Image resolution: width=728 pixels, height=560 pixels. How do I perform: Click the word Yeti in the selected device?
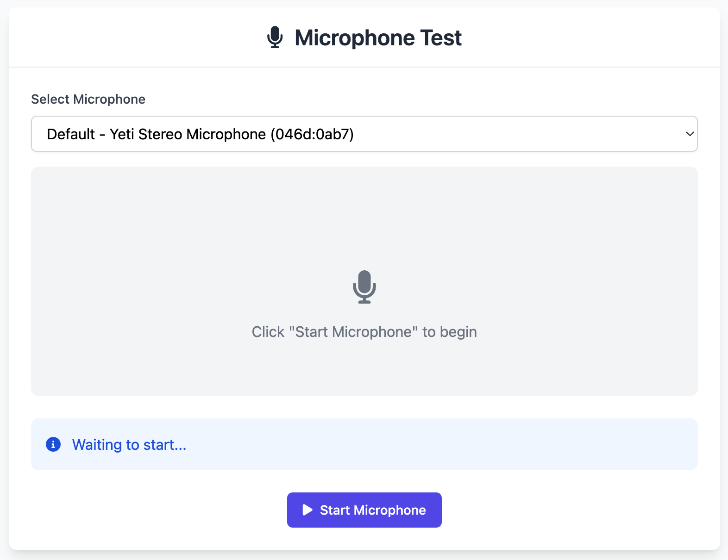(122, 134)
